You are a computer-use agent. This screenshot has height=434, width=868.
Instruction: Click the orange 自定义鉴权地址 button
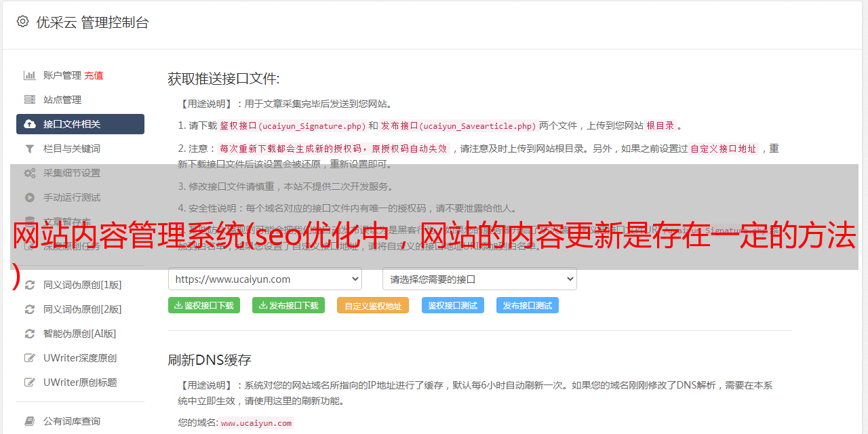click(x=373, y=305)
